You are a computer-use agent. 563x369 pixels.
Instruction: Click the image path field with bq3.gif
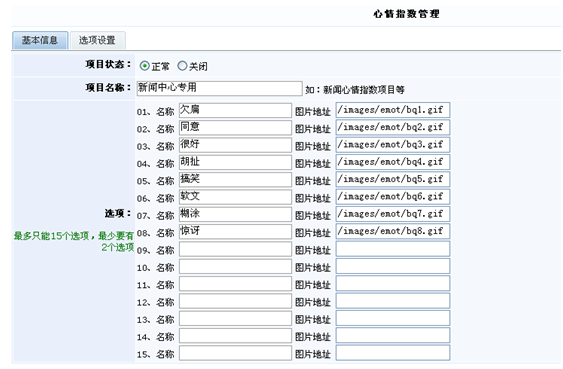(393, 145)
